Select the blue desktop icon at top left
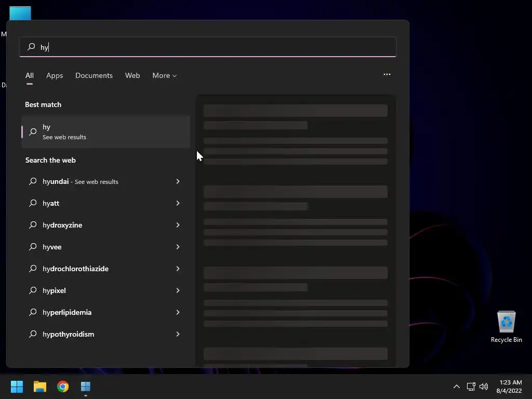The image size is (532, 399). click(x=20, y=13)
